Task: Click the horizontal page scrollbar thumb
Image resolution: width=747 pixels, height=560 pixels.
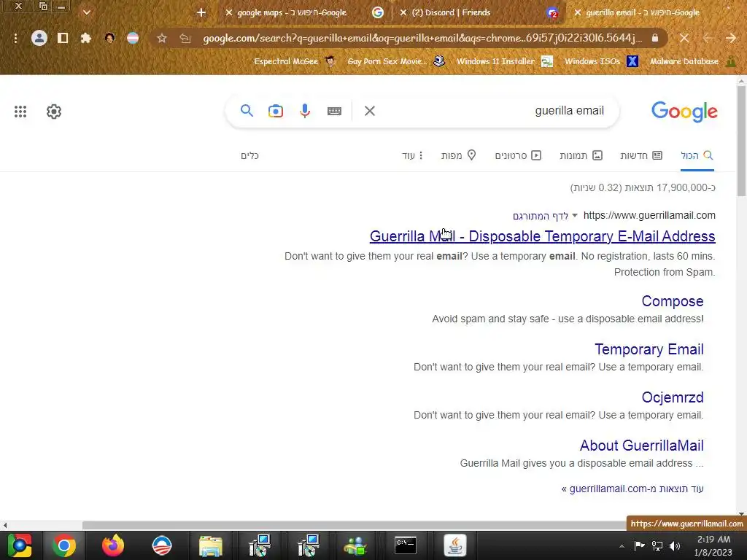Action: [x=355, y=525]
